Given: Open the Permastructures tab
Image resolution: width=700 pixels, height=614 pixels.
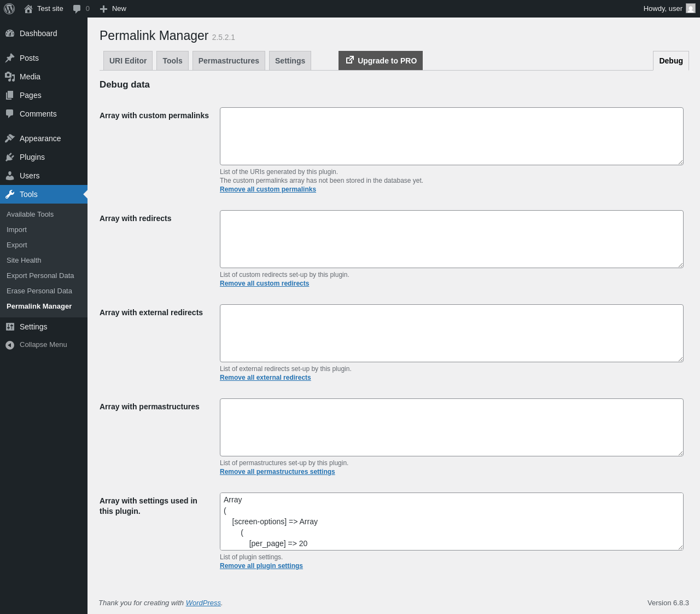Looking at the screenshot, I should tap(229, 61).
